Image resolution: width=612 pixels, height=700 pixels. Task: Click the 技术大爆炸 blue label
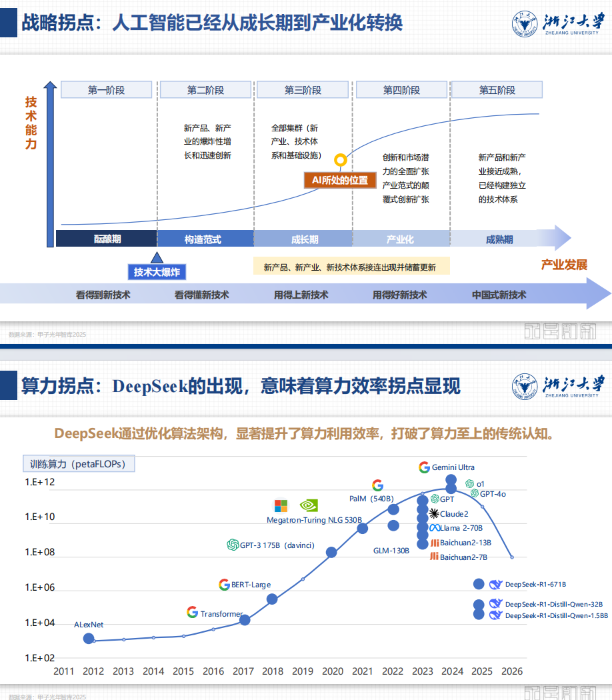tap(157, 272)
